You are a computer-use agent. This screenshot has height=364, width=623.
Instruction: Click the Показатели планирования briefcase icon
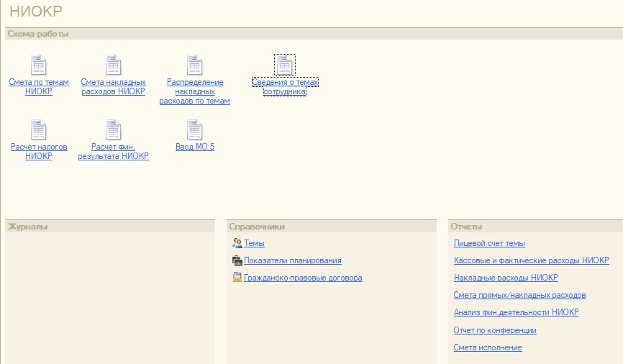(x=237, y=260)
